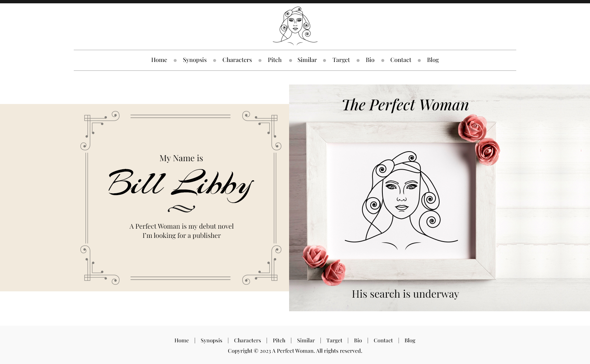
Task: Follow the Characters footer link
Action: 247,340
